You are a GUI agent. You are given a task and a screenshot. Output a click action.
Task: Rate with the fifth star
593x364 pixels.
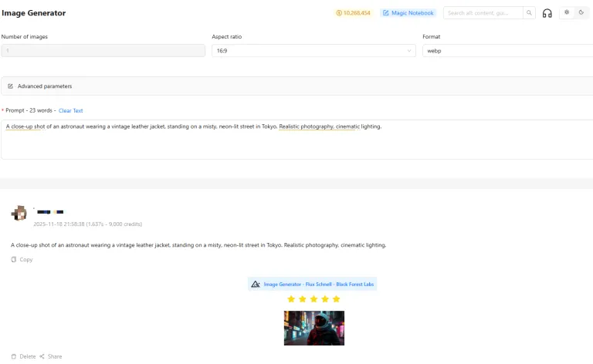[x=336, y=299]
